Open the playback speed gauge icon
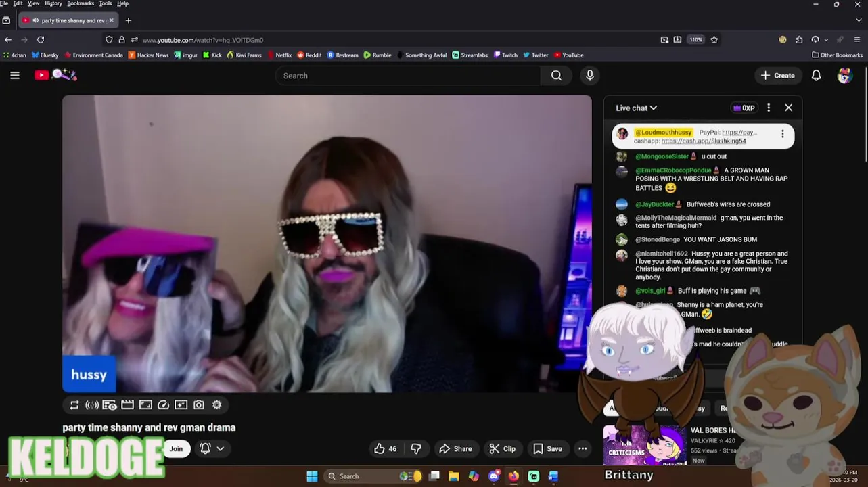 point(163,405)
